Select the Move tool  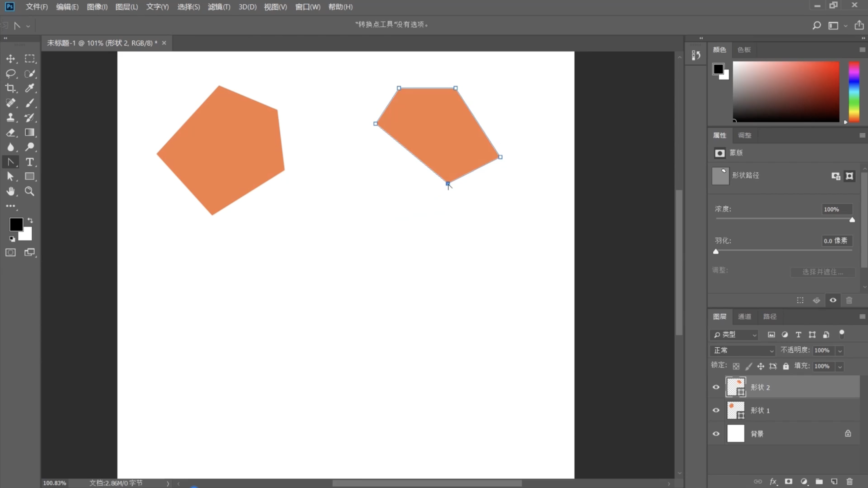pyautogui.click(x=10, y=59)
